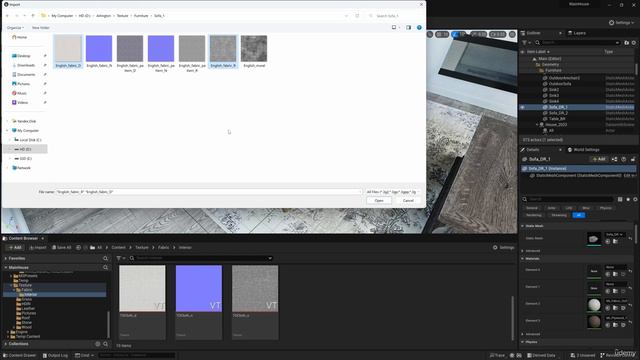Click the Texture breadcrumb in address bar

pyautogui.click(x=122, y=16)
